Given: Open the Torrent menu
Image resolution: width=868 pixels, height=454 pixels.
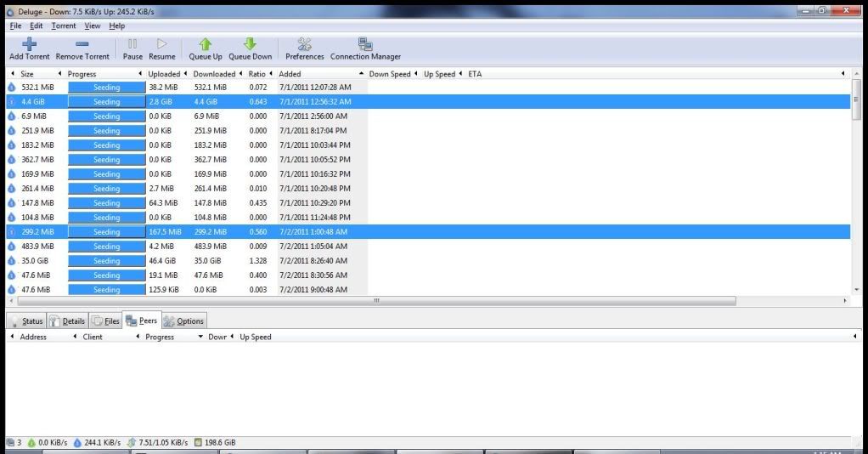Looking at the screenshot, I should (64, 26).
